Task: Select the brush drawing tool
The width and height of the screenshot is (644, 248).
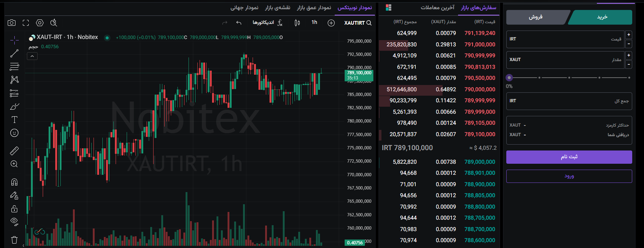Action: [14, 107]
